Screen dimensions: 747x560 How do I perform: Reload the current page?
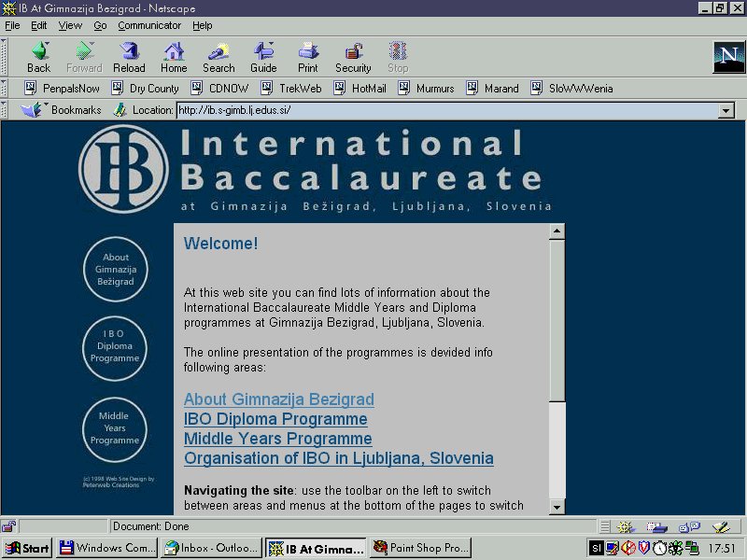tap(129, 57)
